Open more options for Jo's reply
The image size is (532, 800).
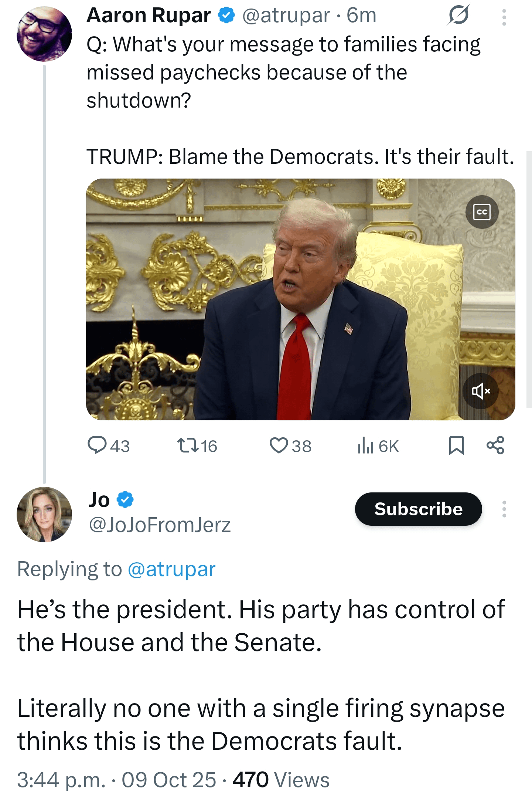504,509
